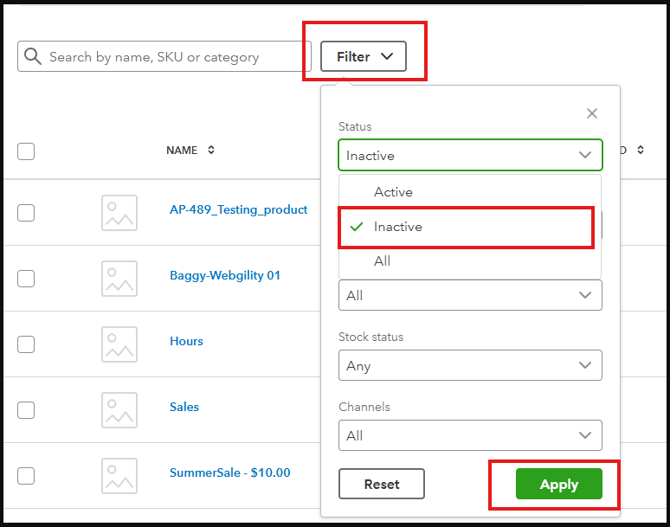The image size is (670, 527).
Task: Check the Hours row checkbox
Action: click(26, 344)
